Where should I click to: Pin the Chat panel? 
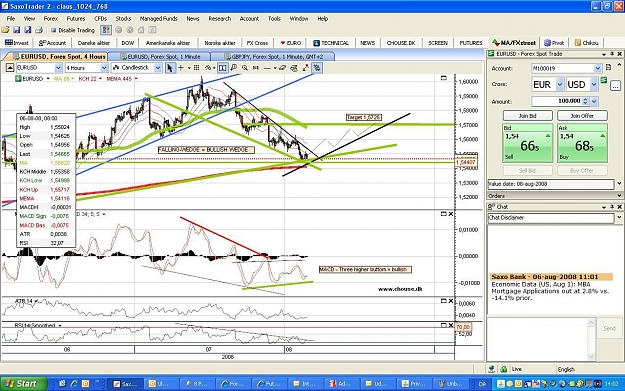[x=612, y=207]
